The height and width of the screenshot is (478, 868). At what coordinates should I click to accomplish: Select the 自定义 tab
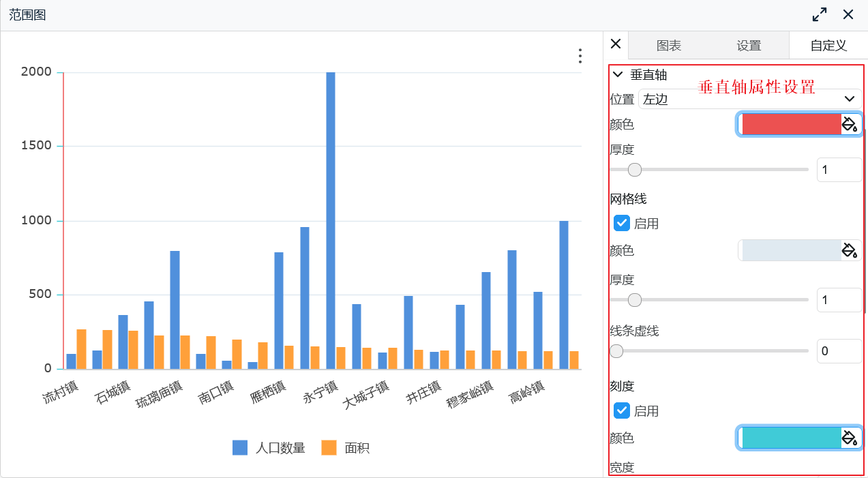pos(826,45)
